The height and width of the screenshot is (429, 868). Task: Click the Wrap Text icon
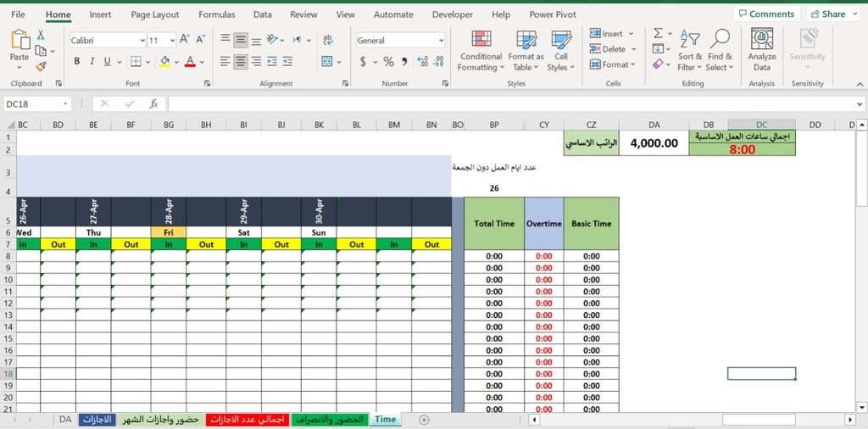point(328,40)
